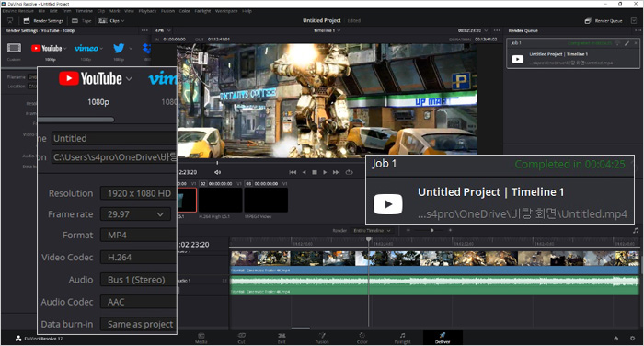Switch to the Color page

point(362,338)
